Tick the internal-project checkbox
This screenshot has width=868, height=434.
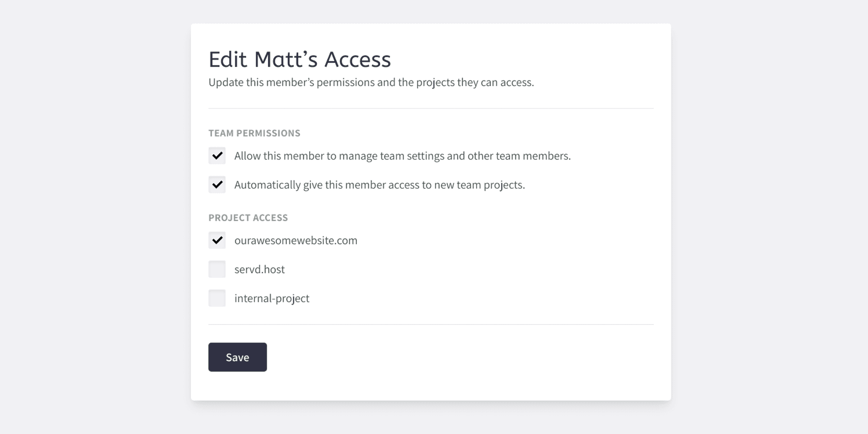point(217,298)
